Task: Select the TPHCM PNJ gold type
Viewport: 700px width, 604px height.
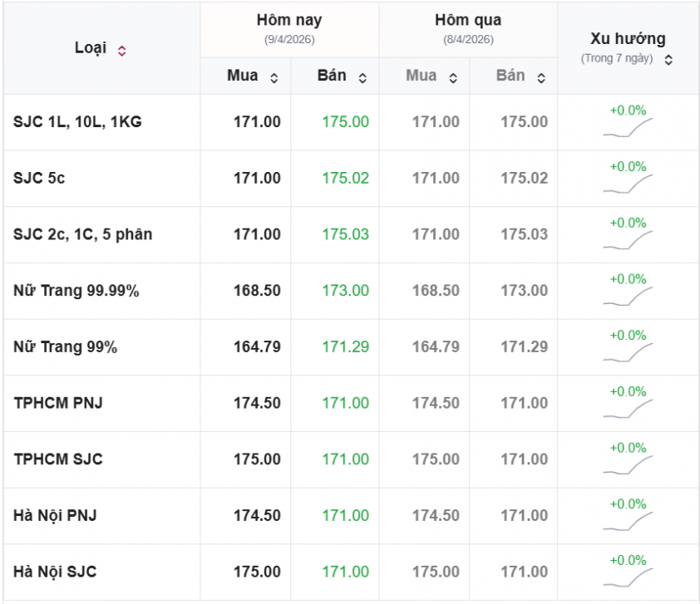Action: click(x=58, y=403)
